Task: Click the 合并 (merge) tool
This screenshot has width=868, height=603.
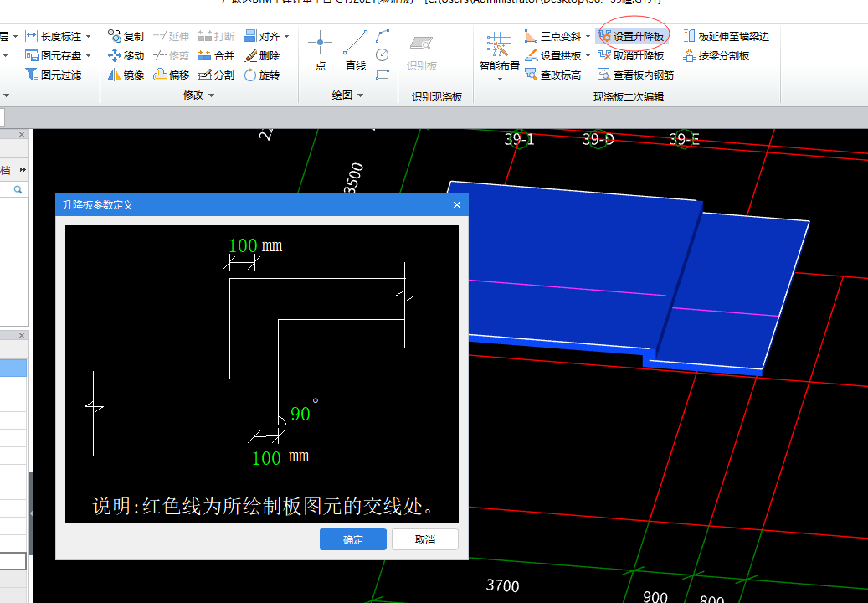Action: 217,55
